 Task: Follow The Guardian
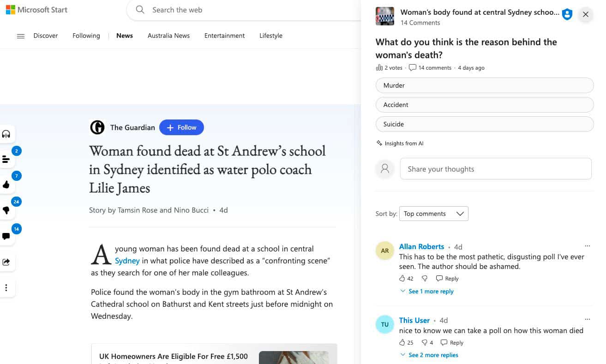tap(181, 127)
